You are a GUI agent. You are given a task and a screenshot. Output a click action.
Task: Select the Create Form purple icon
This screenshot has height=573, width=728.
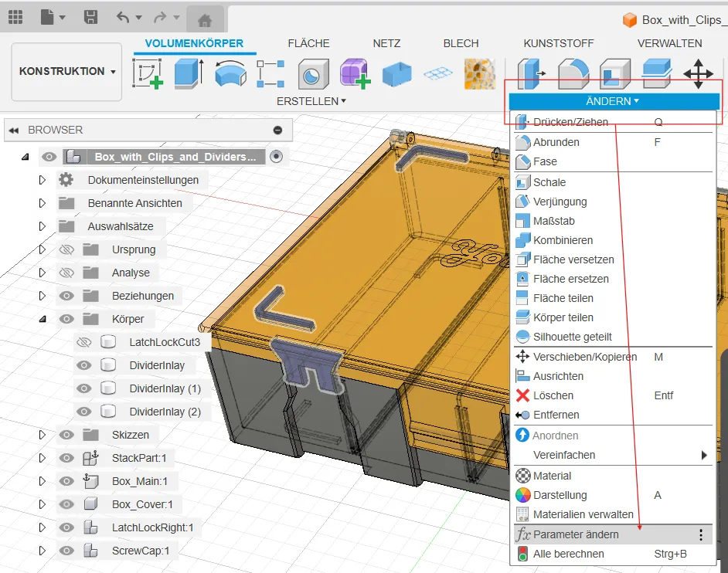(355, 73)
